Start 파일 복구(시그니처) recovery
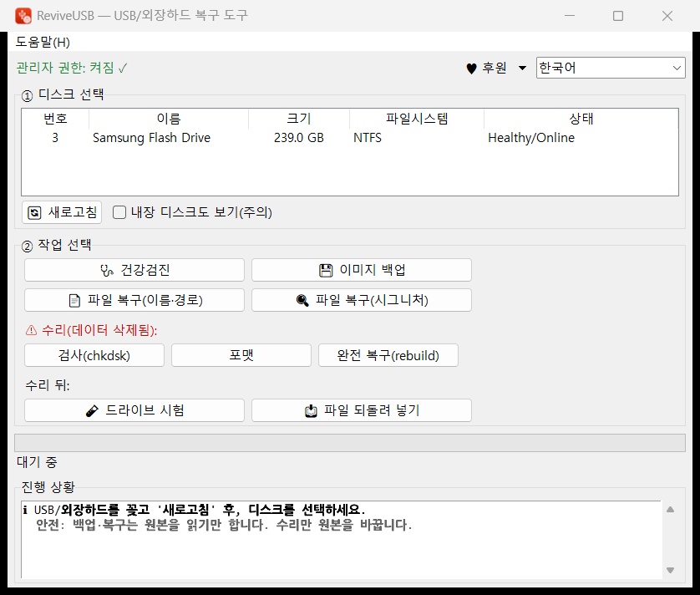Screen dimensions: 700x595 point(362,300)
